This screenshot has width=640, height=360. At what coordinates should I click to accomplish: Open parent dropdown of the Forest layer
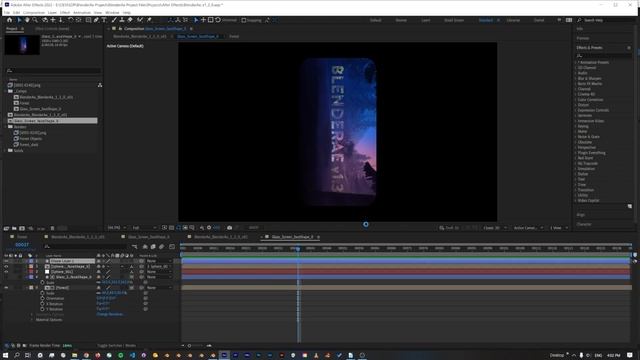(x=159, y=288)
